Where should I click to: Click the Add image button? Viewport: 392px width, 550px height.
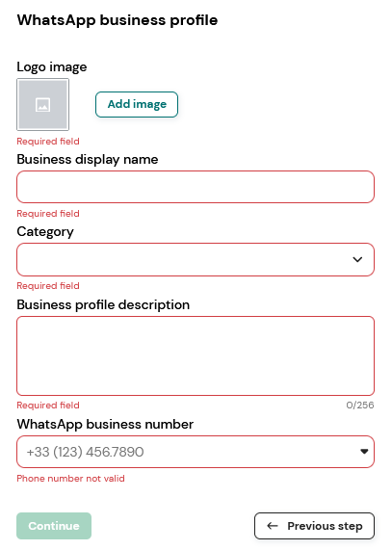[x=137, y=104]
